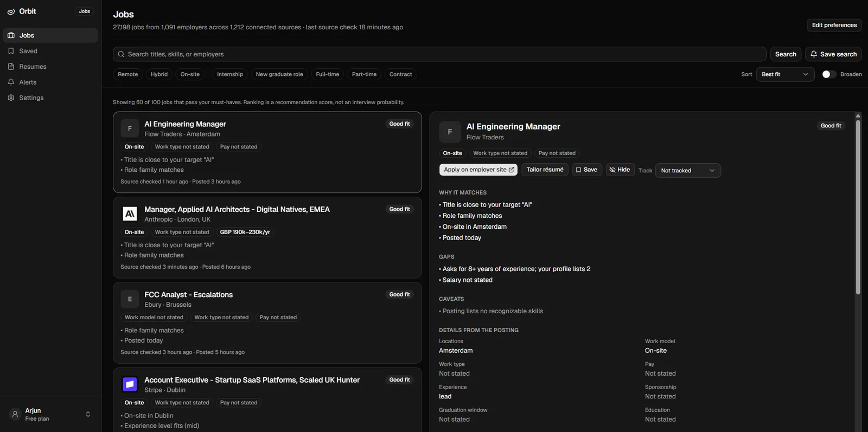Screen dimensions: 868x432
Task: Open the Sort Best fit dropdown
Action: coord(785,74)
